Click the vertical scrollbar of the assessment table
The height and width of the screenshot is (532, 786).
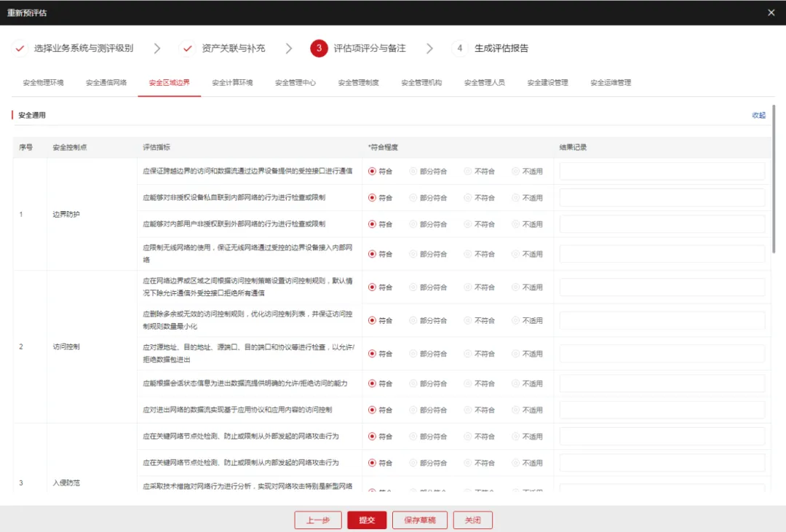click(774, 178)
